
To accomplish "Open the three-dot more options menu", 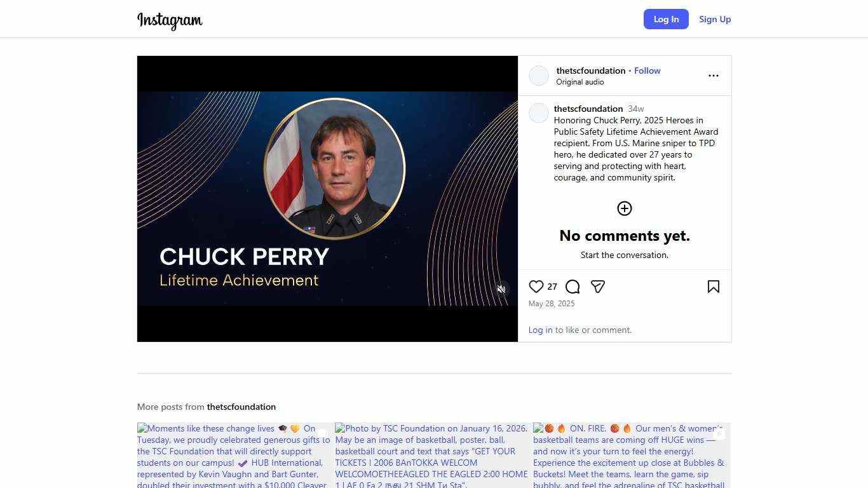I will pyautogui.click(x=714, y=76).
